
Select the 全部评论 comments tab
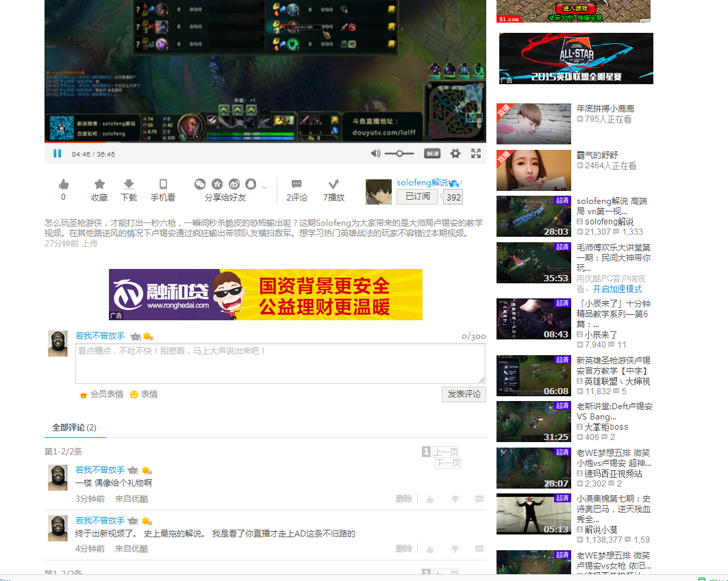tap(74, 428)
